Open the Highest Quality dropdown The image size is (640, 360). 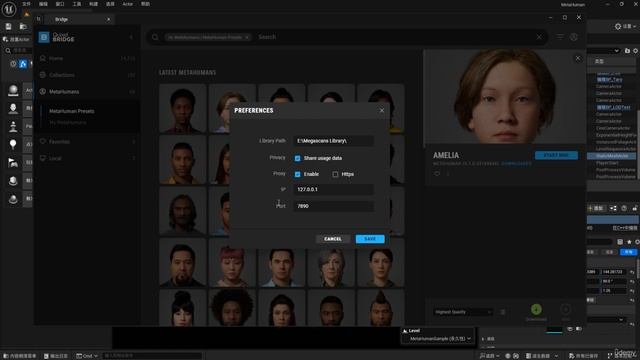(x=463, y=312)
